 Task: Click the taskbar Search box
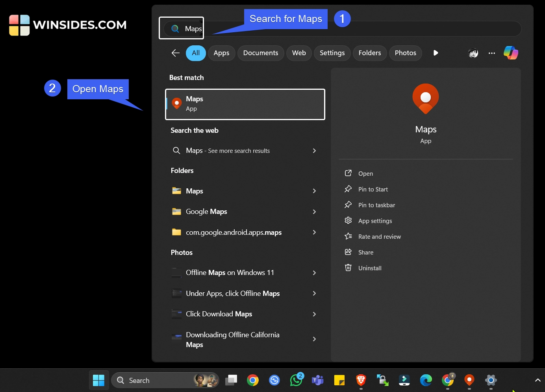pos(165,381)
